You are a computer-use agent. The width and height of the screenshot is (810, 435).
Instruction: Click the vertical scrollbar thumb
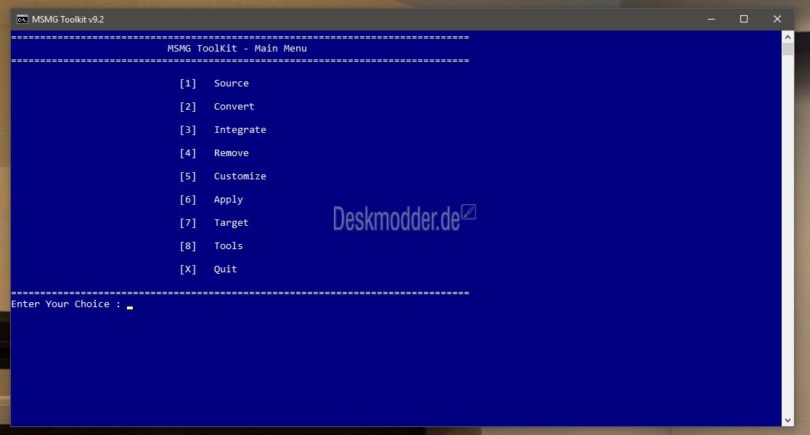pos(787,49)
